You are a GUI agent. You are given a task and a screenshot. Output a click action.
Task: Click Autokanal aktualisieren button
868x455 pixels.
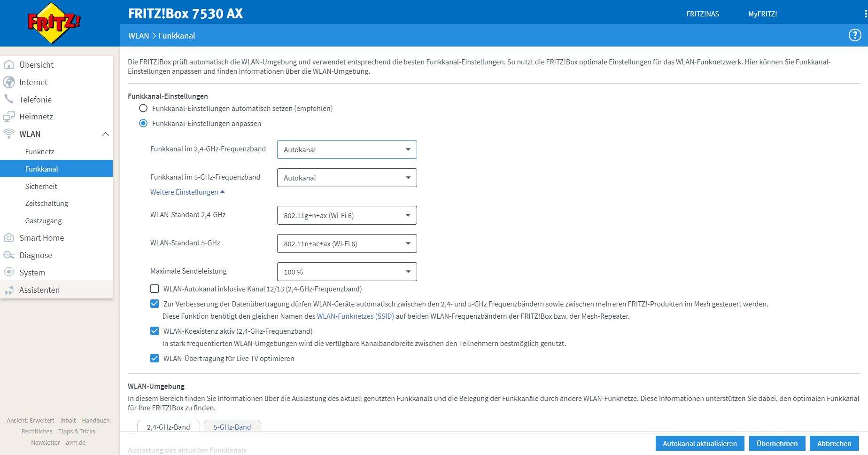[700, 443]
